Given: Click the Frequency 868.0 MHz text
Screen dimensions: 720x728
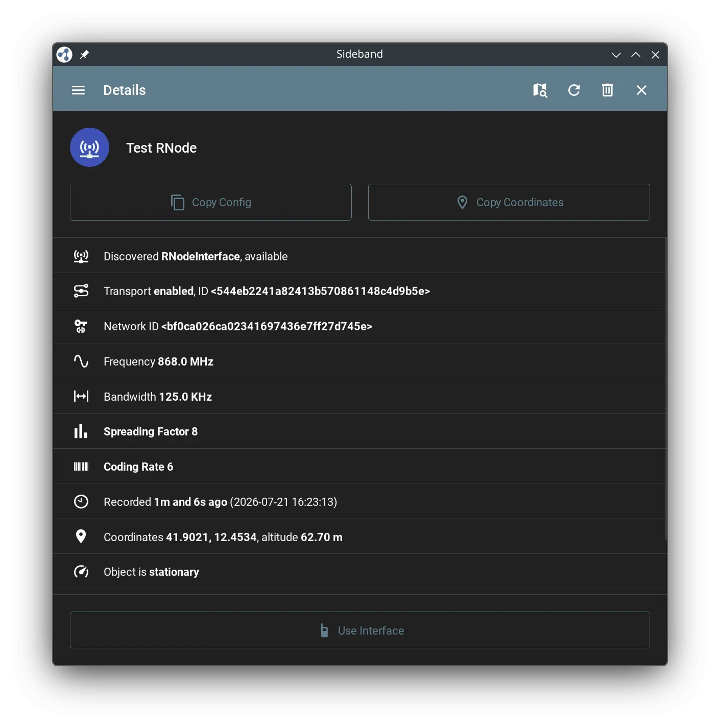Looking at the screenshot, I should point(158,361).
